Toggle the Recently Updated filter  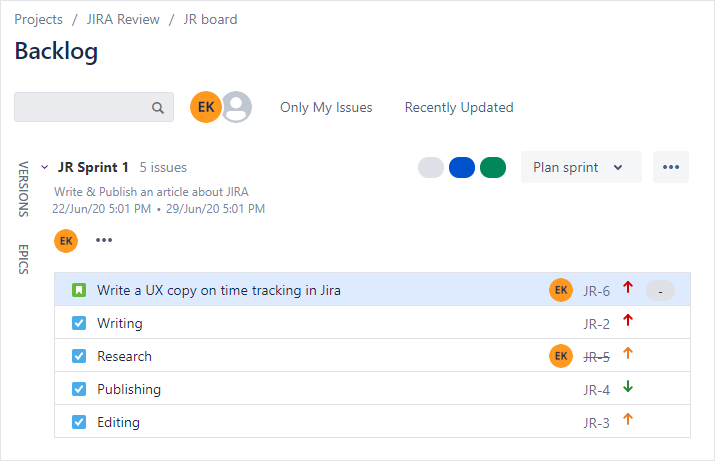click(459, 107)
